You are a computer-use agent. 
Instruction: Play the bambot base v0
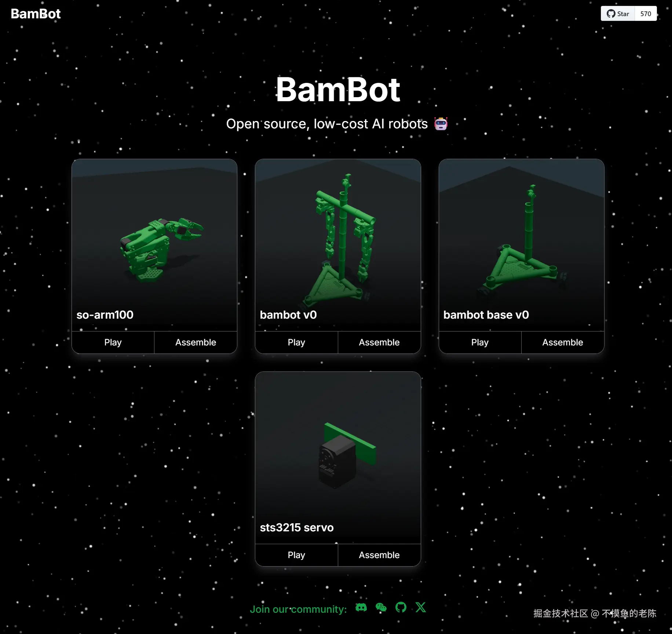[480, 342]
